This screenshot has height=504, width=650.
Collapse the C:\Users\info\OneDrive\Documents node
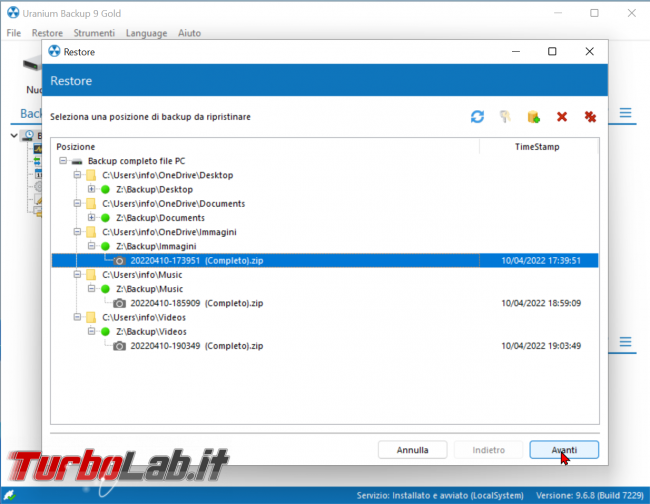click(x=77, y=203)
